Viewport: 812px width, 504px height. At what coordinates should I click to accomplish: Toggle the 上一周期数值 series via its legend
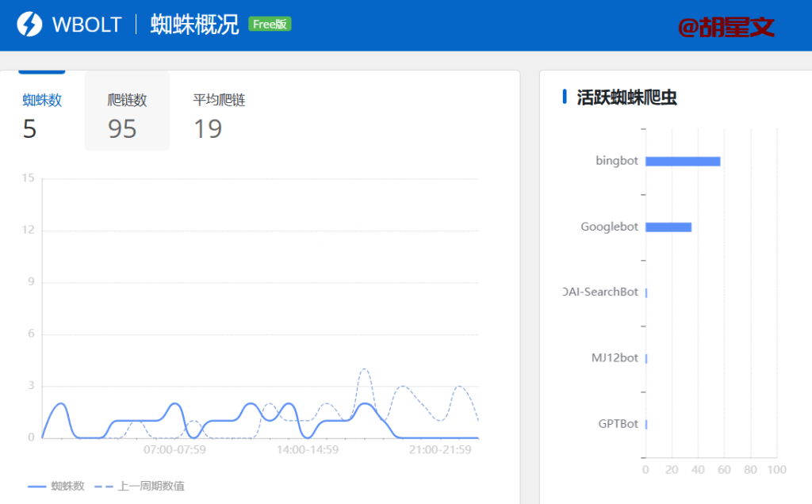pyautogui.click(x=151, y=486)
